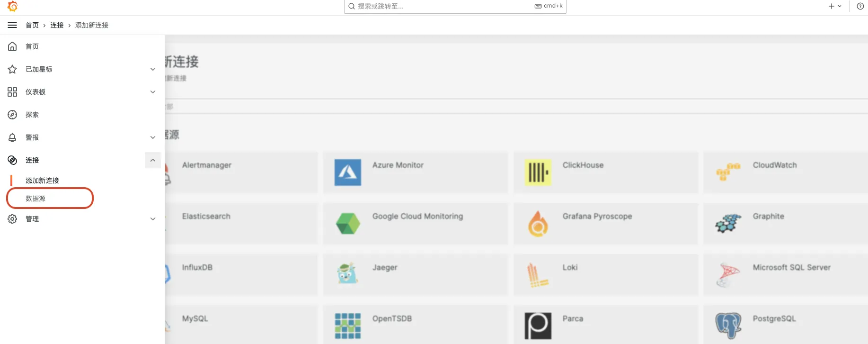Open 仪表板 in the sidebar
The width and height of the screenshot is (868, 344).
point(35,92)
